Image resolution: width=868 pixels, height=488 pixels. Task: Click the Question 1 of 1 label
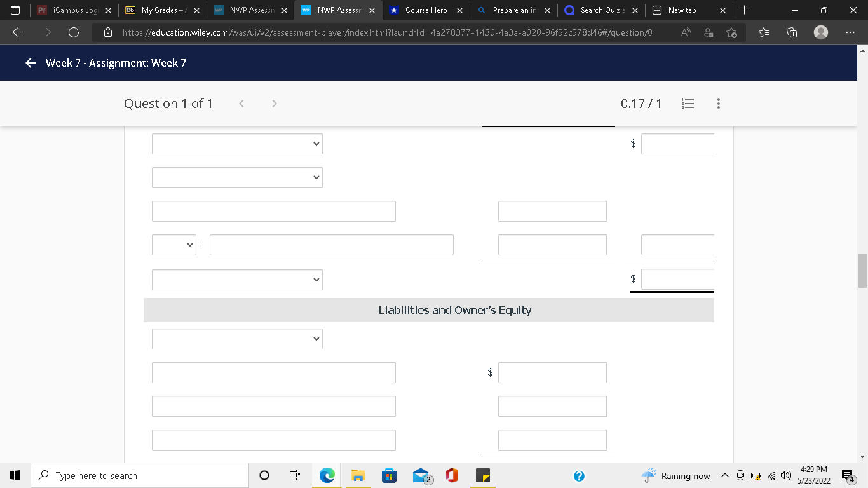[168, 104]
